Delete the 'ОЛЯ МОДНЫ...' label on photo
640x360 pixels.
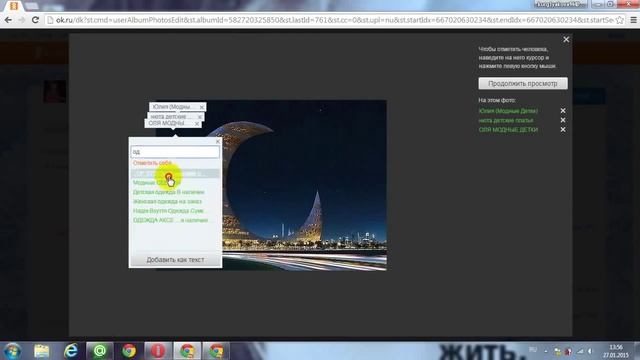click(197, 124)
